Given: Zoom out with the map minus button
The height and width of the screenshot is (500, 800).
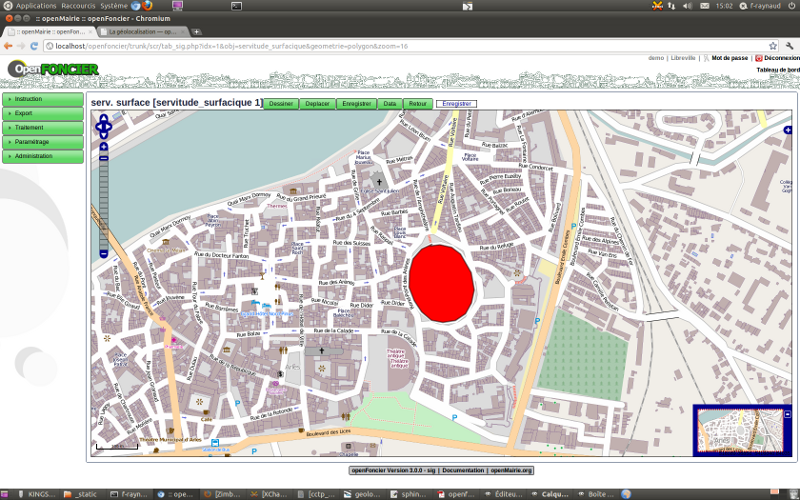Looking at the screenshot, I should 104,255.
